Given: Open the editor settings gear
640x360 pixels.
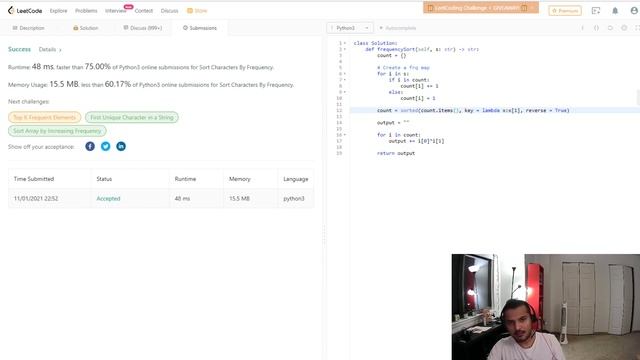Looking at the screenshot, I should (x=624, y=28).
